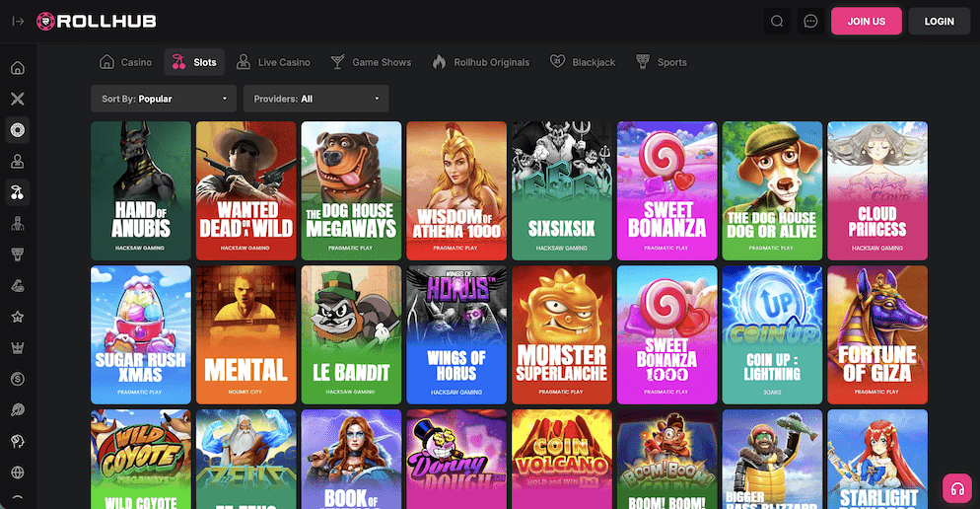The image size is (980, 509).
Task: Open the Zeus game tile
Action: point(246,460)
